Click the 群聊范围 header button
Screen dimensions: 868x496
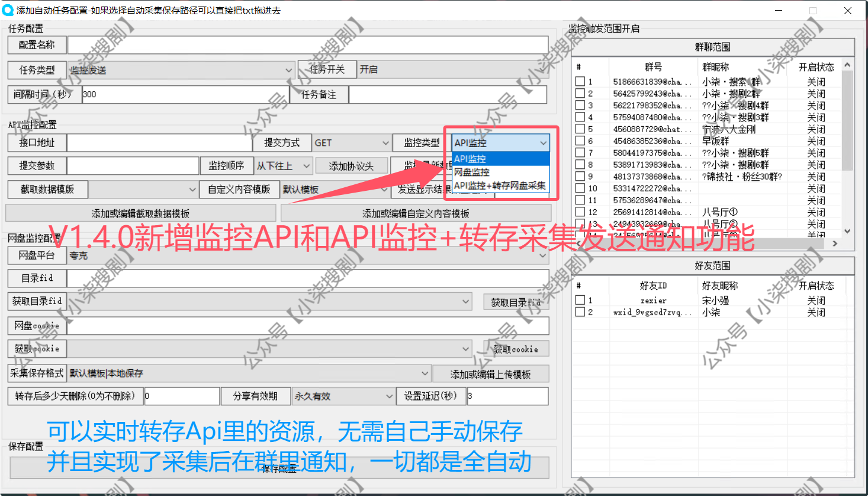(x=713, y=47)
